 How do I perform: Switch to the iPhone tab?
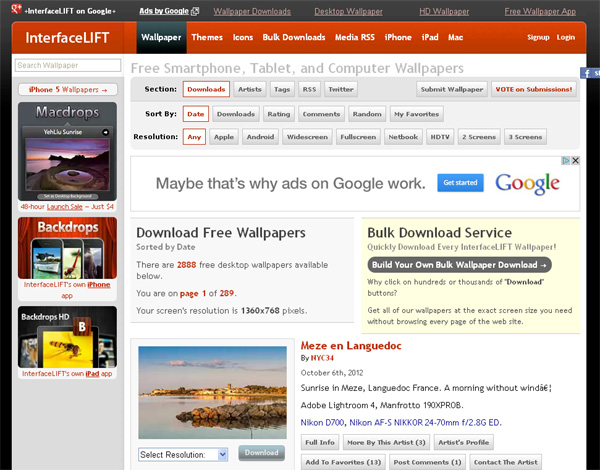[398, 38]
